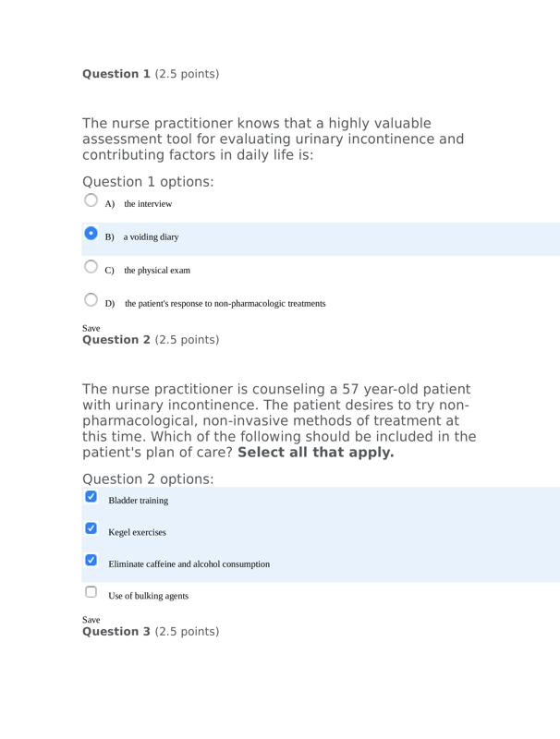Uncheck the Kegel exercises checkbox
Image resolution: width=560 pixels, height=739 pixels.
click(91, 528)
